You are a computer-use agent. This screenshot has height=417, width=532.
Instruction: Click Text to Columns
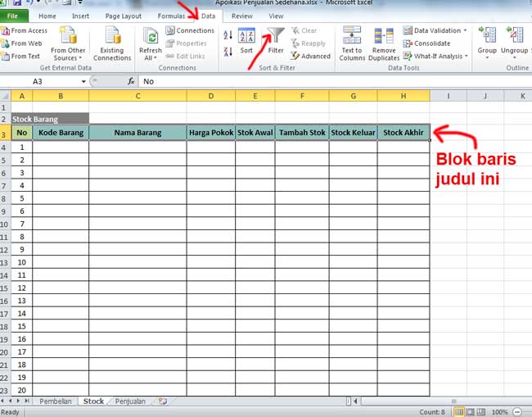(x=352, y=43)
